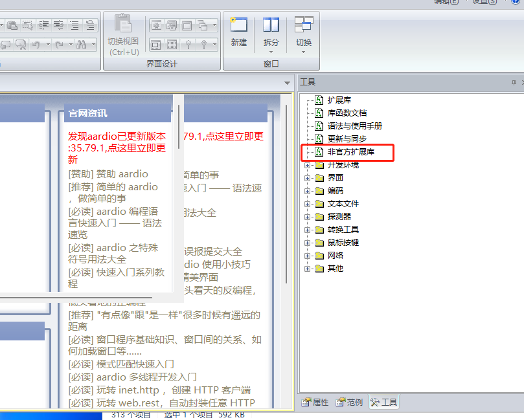Open the upper 界面设计 row dropdown arrow

[x=214, y=25]
